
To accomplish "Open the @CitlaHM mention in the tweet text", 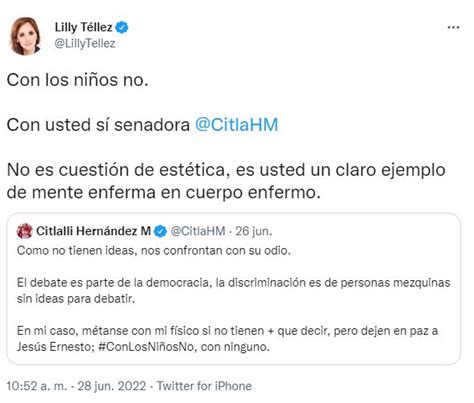I will coord(236,125).
